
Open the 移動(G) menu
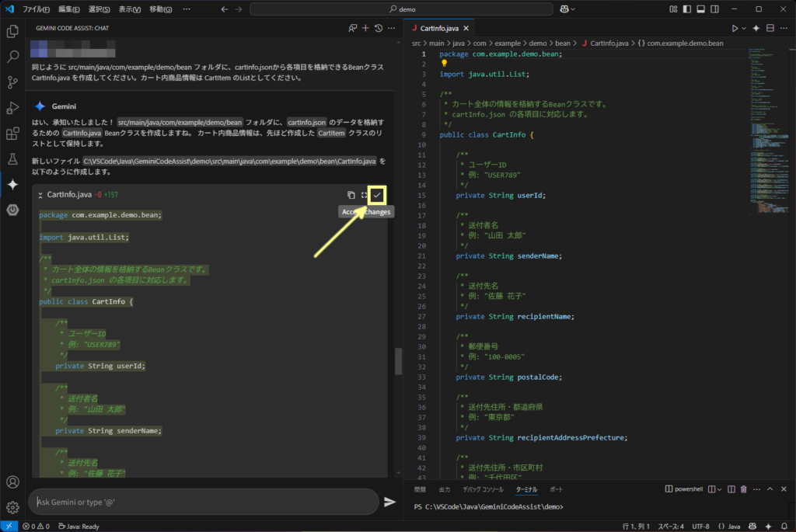(160, 9)
